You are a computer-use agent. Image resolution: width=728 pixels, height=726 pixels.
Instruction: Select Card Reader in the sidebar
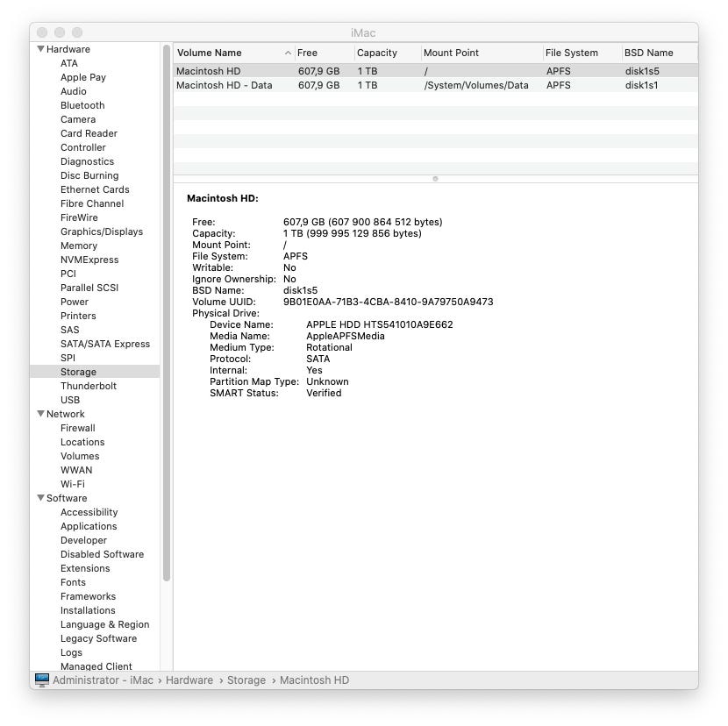point(89,133)
